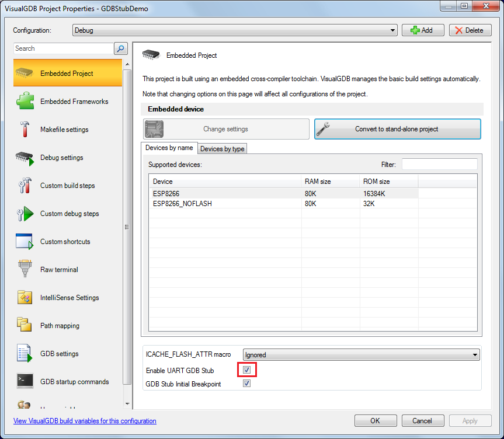Click the circuit board icon on Change settings
The height and width of the screenshot is (439, 504).
pos(154,129)
